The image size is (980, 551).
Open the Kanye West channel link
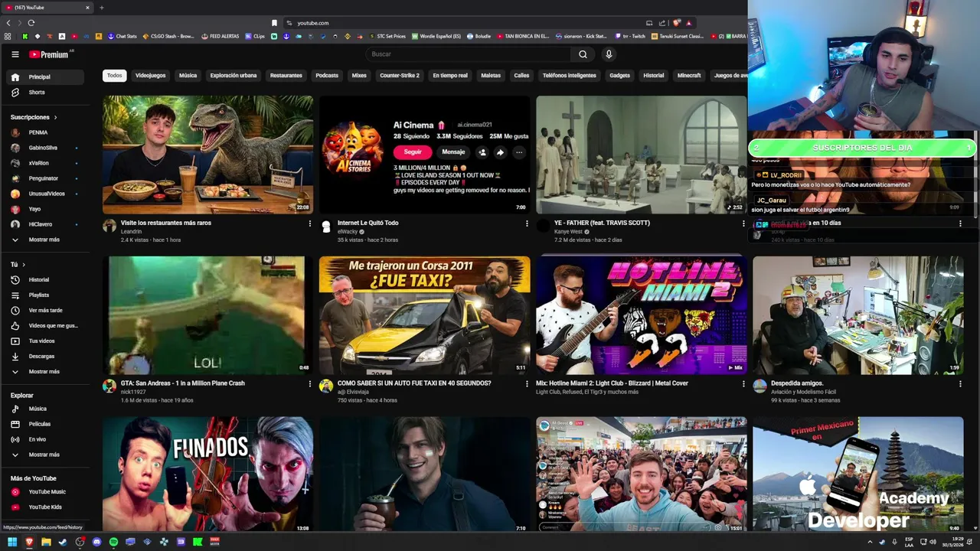pyautogui.click(x=568, y=231)
